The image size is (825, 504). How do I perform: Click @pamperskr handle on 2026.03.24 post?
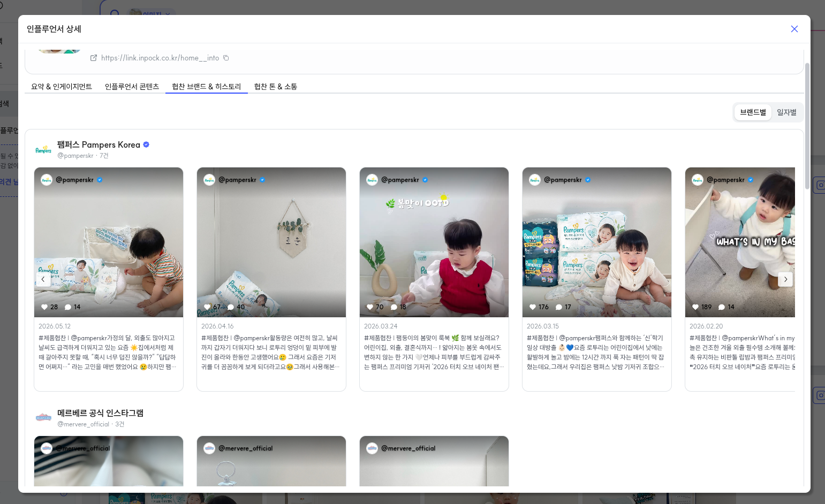point(400,180)
